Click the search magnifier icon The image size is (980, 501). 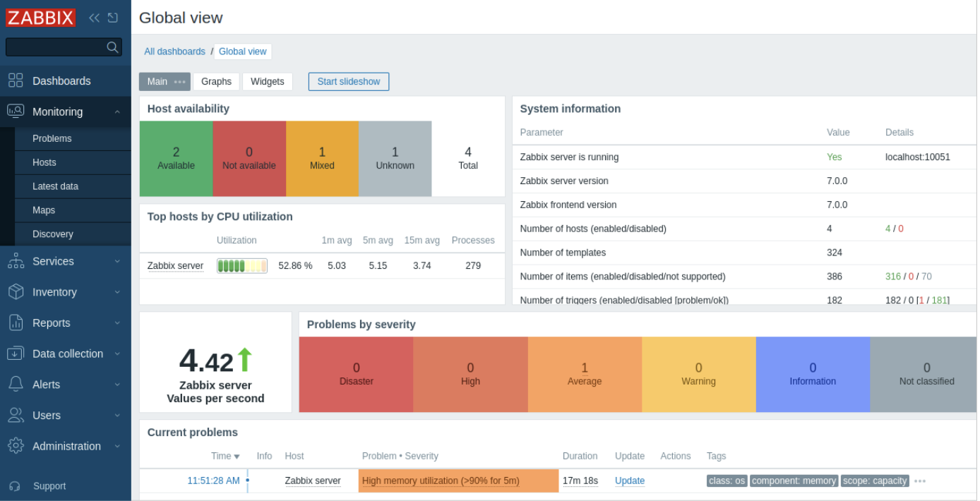point(112,47)
